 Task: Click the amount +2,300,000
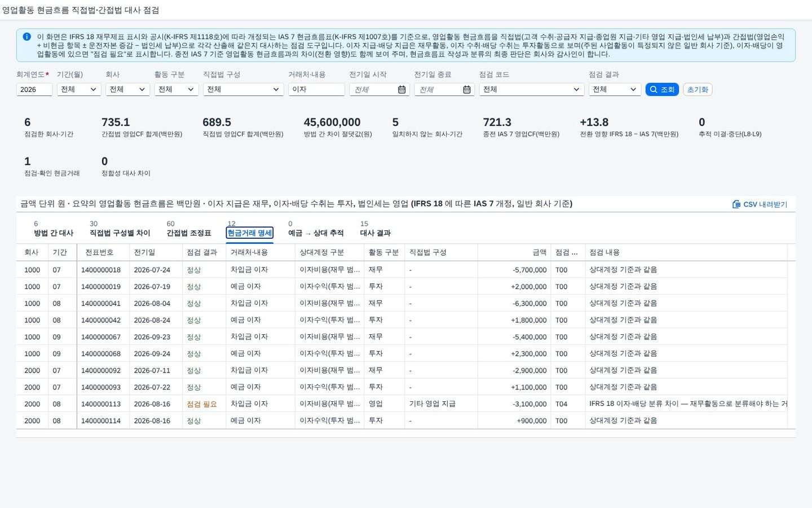(529, 354)
